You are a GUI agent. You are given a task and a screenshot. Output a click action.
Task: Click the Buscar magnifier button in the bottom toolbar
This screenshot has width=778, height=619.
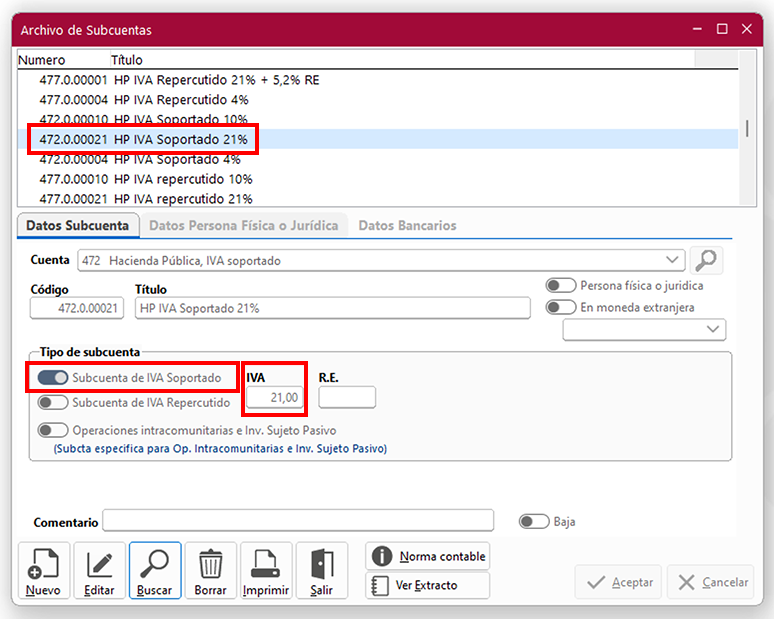(x=155, y=571)
